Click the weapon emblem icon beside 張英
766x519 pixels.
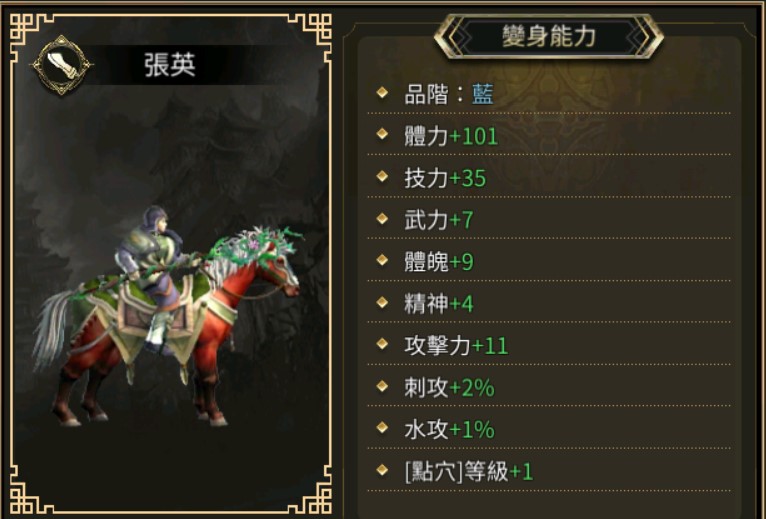(62, 65)
